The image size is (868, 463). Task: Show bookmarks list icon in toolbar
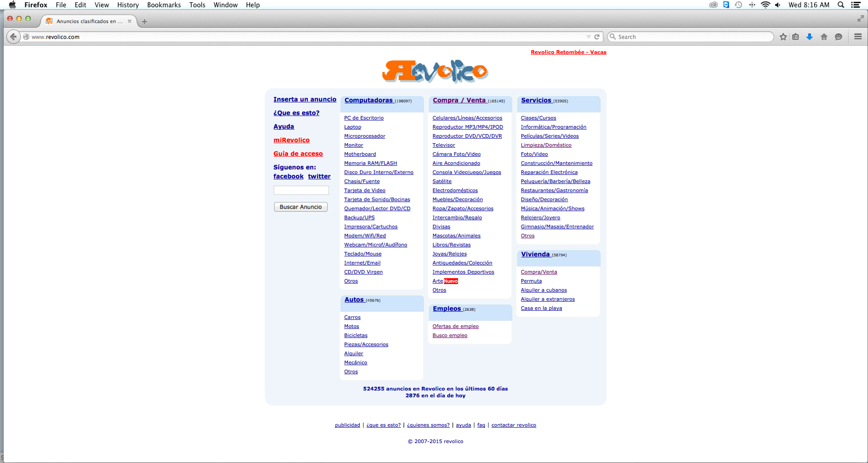[796, 37]
